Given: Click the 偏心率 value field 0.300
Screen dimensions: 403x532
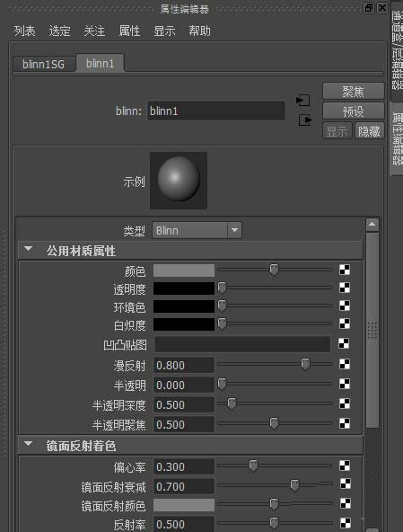Looking at the screenshot, I should 184,467.
